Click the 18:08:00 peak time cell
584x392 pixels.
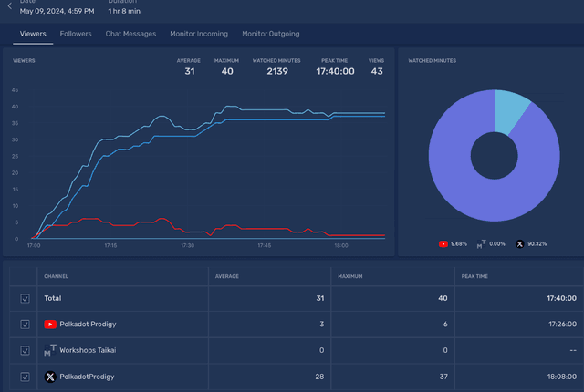[562, 377]
